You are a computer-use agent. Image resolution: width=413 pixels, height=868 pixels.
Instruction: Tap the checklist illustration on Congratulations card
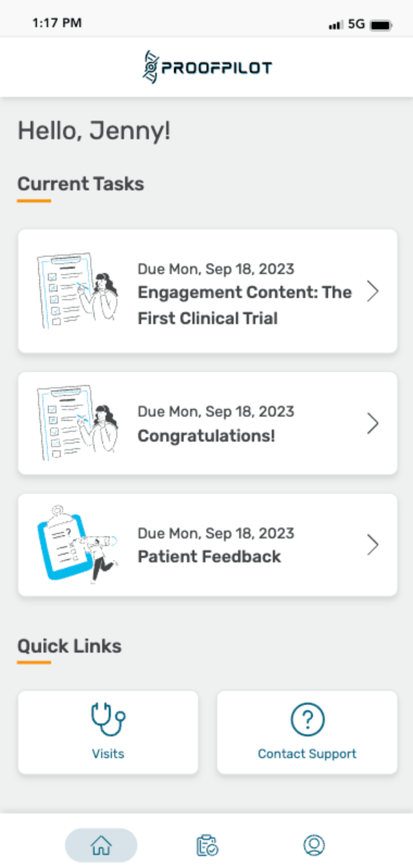(x=77, y=423)
